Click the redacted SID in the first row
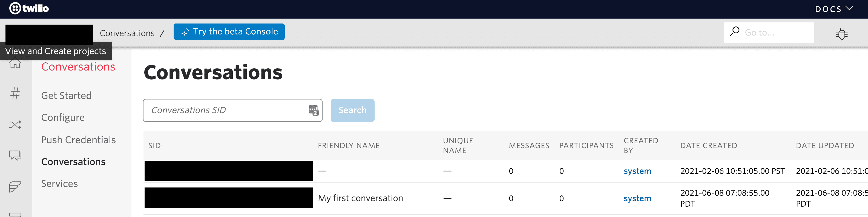This screenshot has height=217, width=868. click(x=228, y=171)
